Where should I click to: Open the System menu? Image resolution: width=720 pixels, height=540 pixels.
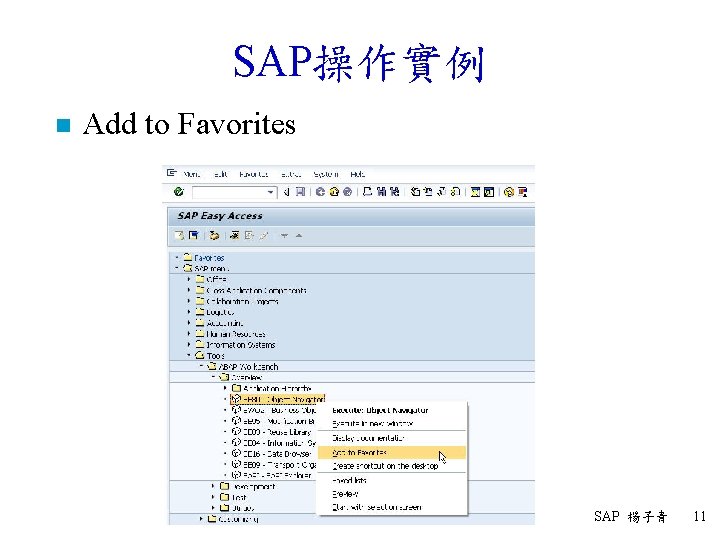pyautogui.click(x=326, y=174)
